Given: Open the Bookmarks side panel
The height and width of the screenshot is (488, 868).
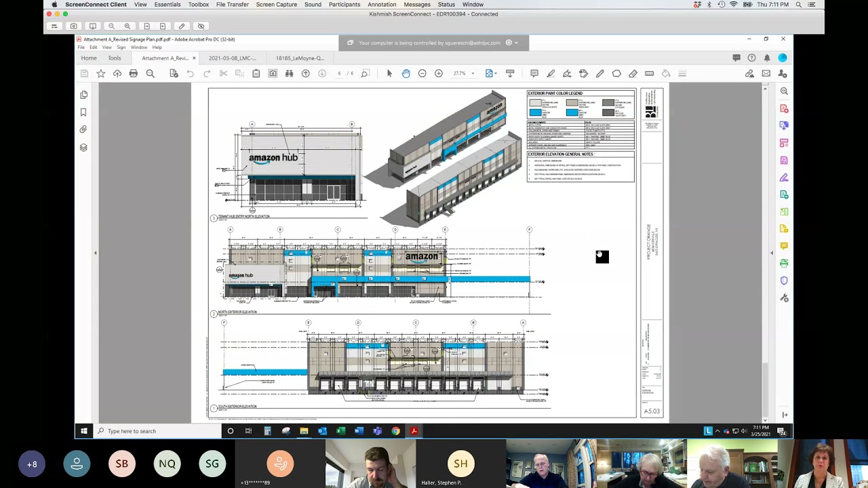Looking at the screenshot, I should [x=83, y=113].
